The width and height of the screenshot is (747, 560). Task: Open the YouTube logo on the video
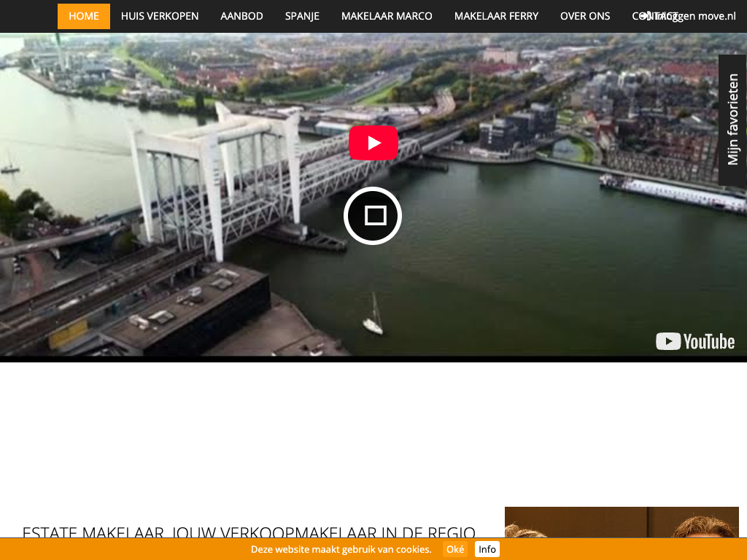coord(694,341)
